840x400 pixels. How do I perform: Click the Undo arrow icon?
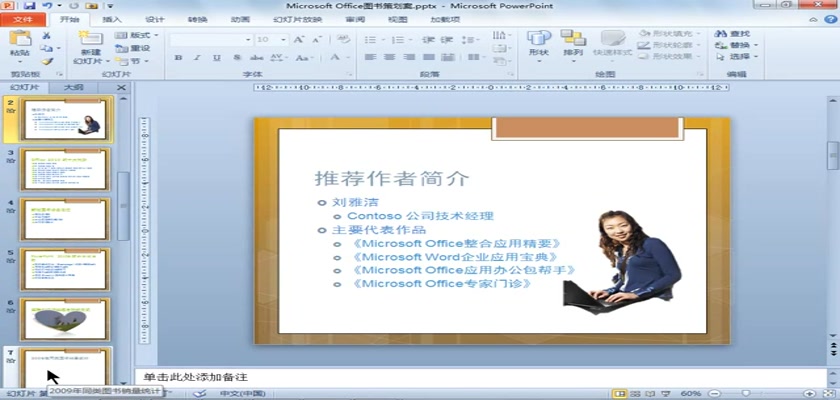pyautogui.click(x=47, y=6)
